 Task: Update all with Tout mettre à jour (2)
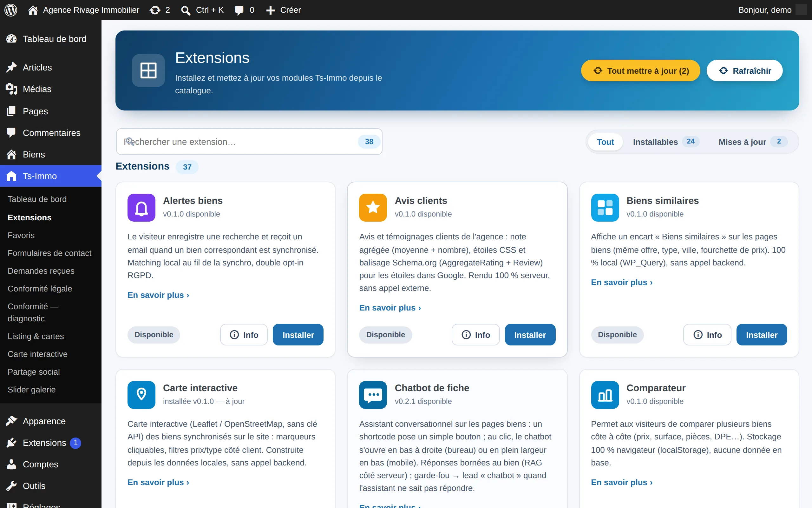coord(640,70)
